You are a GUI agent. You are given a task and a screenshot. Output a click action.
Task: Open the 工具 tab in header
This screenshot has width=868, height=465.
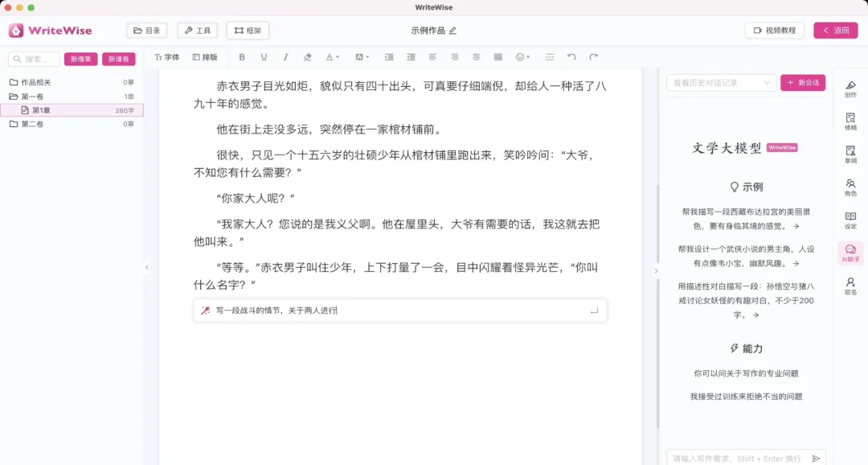197,31
